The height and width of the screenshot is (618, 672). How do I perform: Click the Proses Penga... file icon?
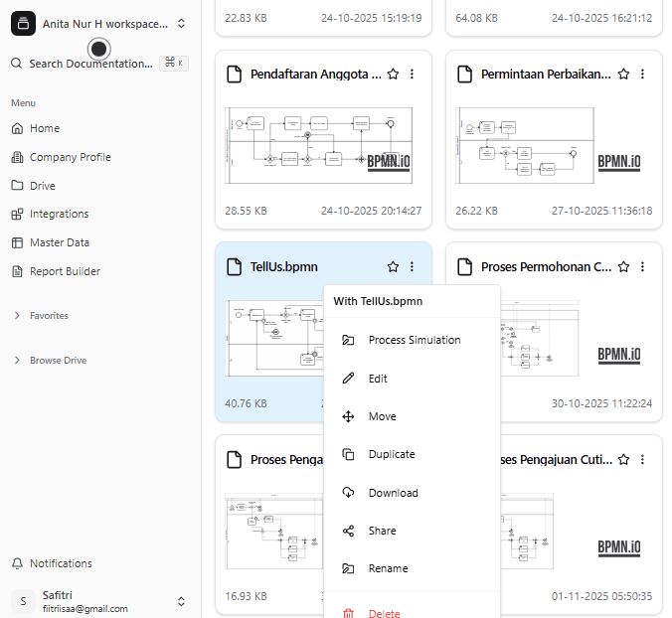(234, 460)
